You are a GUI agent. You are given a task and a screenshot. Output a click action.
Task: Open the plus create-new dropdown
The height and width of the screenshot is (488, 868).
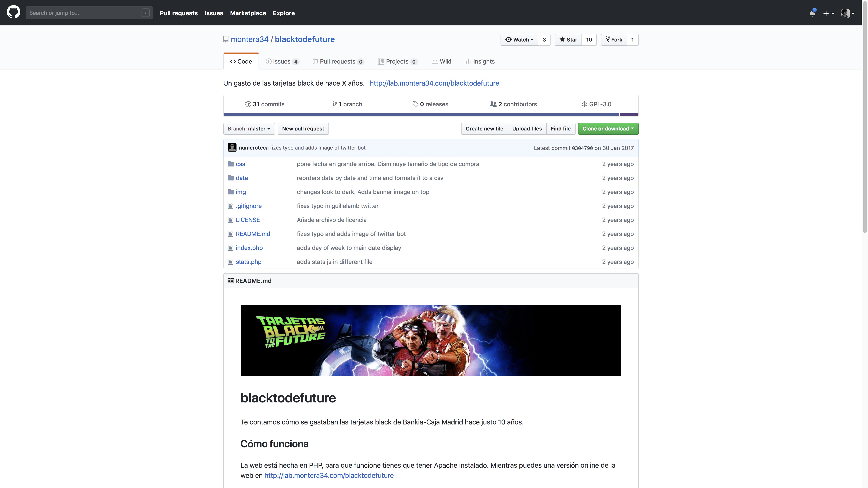coord(829,13)
